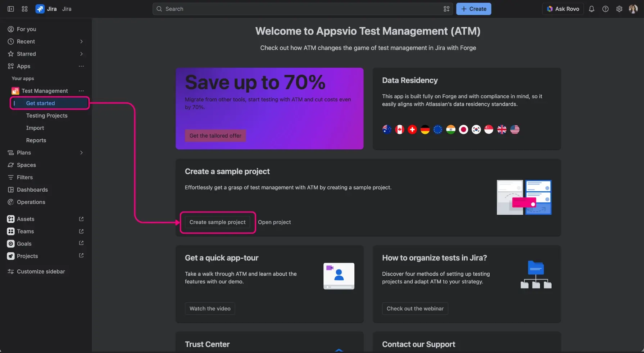The image size is (644, 353).
Task: Click the search magnifier icon
Action: (x=159, y=9)
